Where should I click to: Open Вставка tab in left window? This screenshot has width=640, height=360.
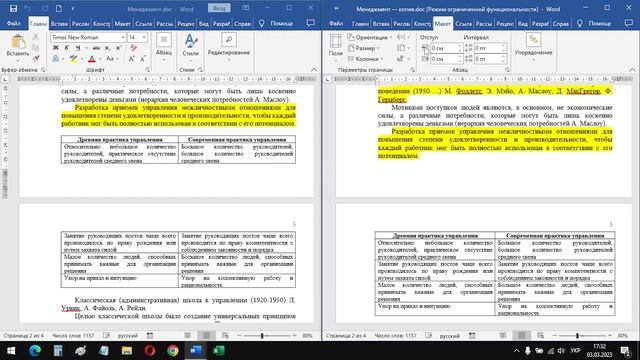59,24
